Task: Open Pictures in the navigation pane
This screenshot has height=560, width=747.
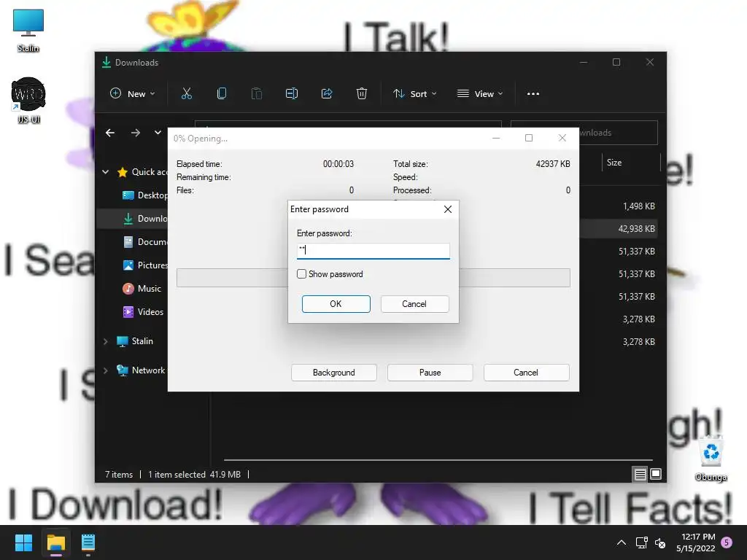Action: pos(145,265)
